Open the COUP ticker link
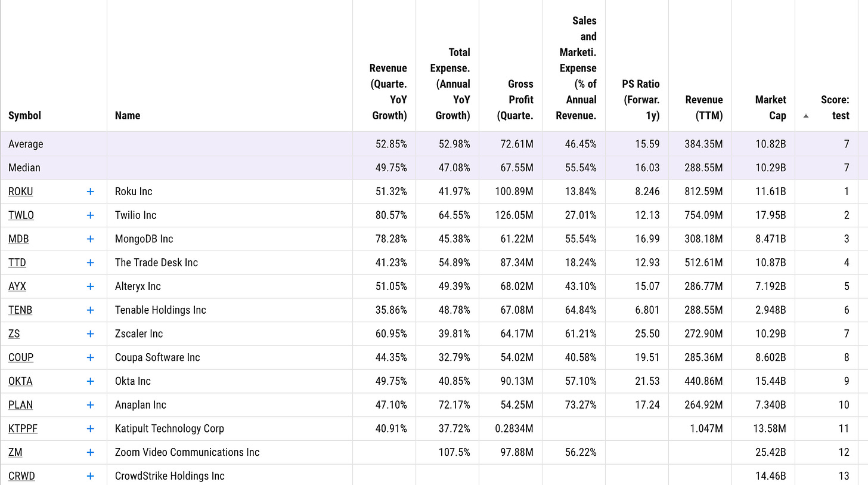This screenshot has width=868, height=485. coord(21,357)
